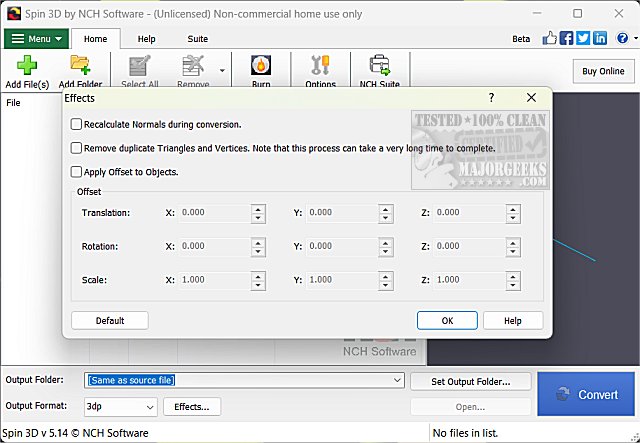This screenshot has width=640, height=443.
Task: Open the NCH Suite toolbox icon
Action: tap(380, 65)
